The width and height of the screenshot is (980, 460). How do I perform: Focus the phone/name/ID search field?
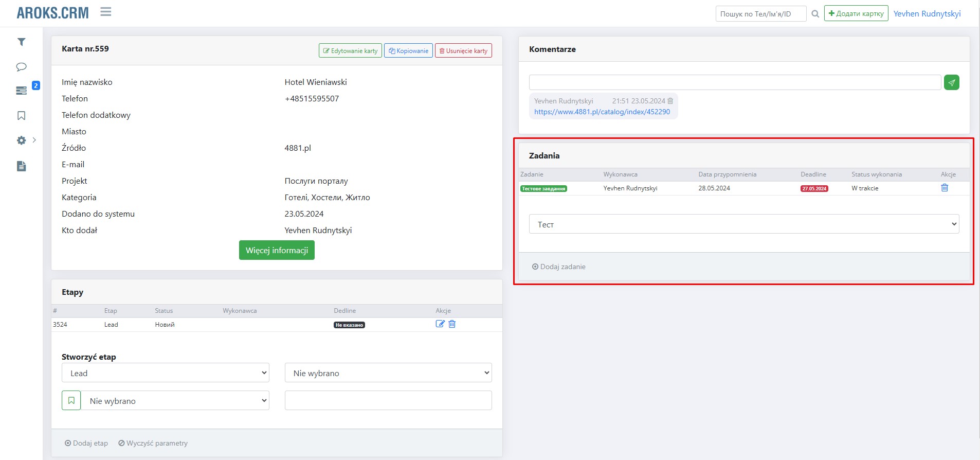click(x=760, y=14)
